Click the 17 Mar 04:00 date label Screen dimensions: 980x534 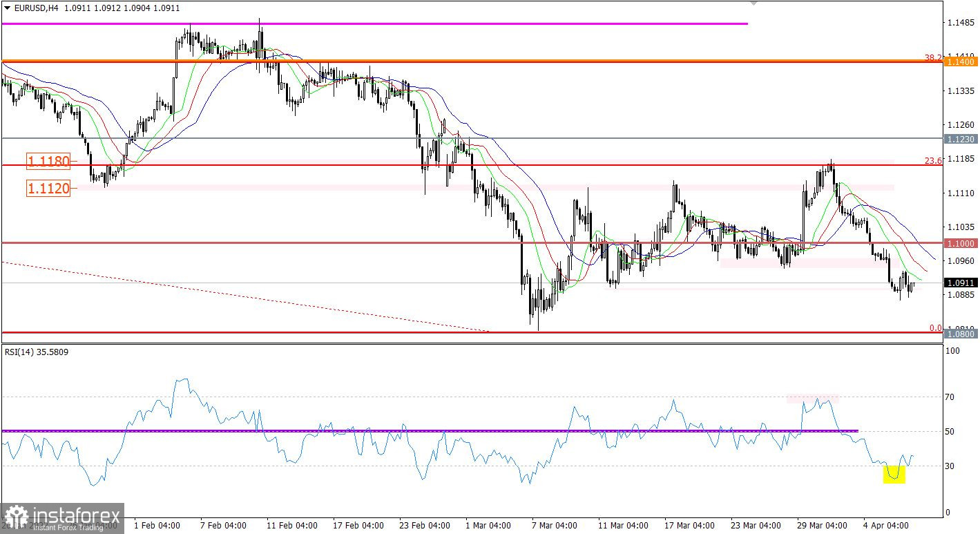691,526
